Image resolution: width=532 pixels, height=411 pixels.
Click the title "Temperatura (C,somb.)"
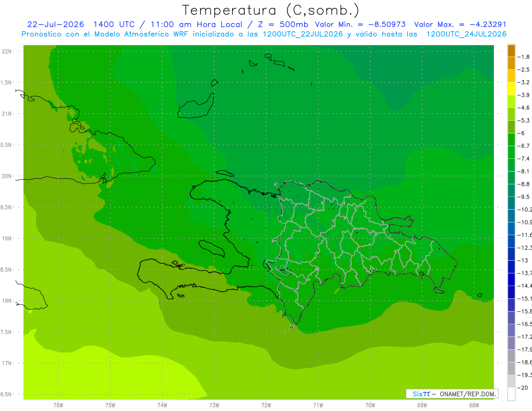click(x=271, y=10)
